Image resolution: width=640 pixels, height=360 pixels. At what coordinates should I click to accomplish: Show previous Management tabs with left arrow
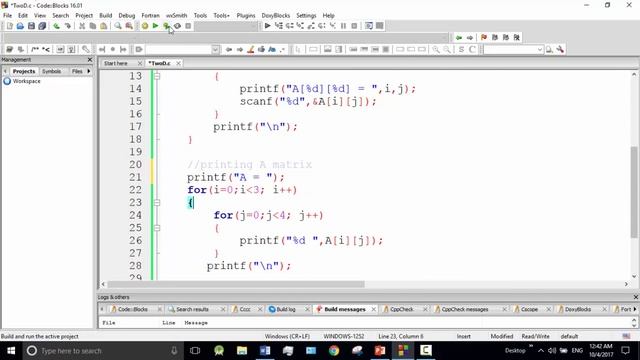(5, 71)
